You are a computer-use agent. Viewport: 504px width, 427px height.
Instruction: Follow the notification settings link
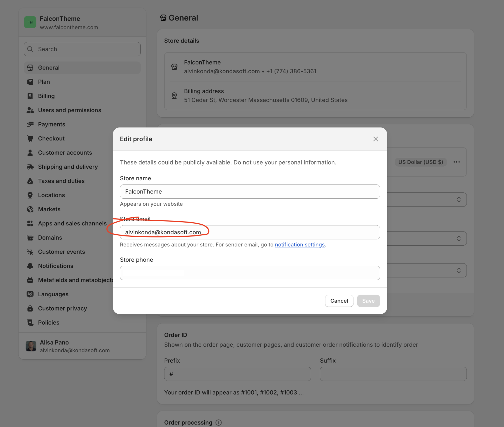[300, 245]
